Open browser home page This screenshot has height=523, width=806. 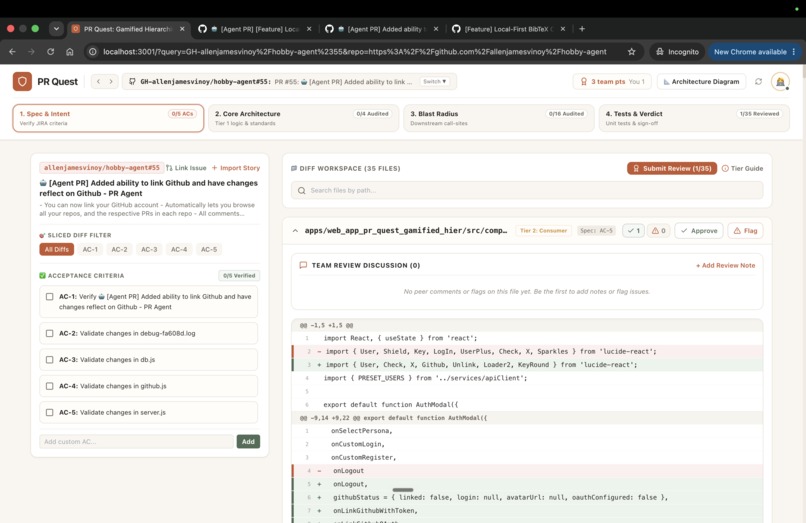(70, 51)
